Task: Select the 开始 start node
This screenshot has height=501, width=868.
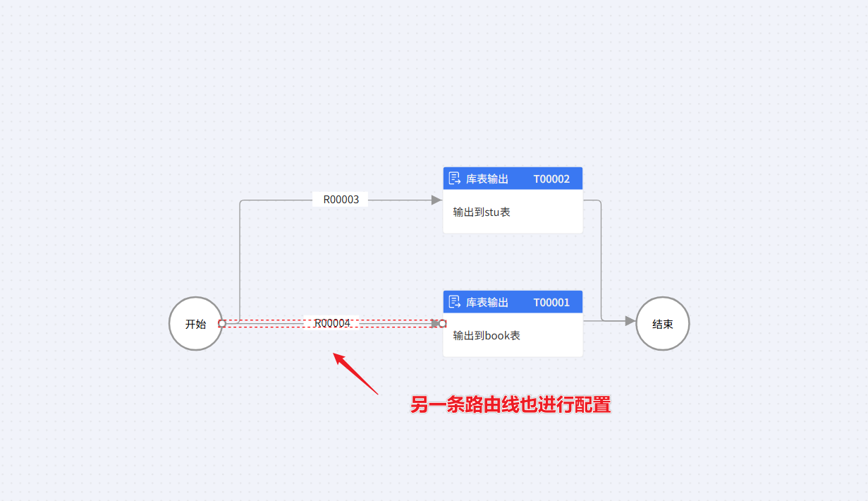Action: click(195, 324)
